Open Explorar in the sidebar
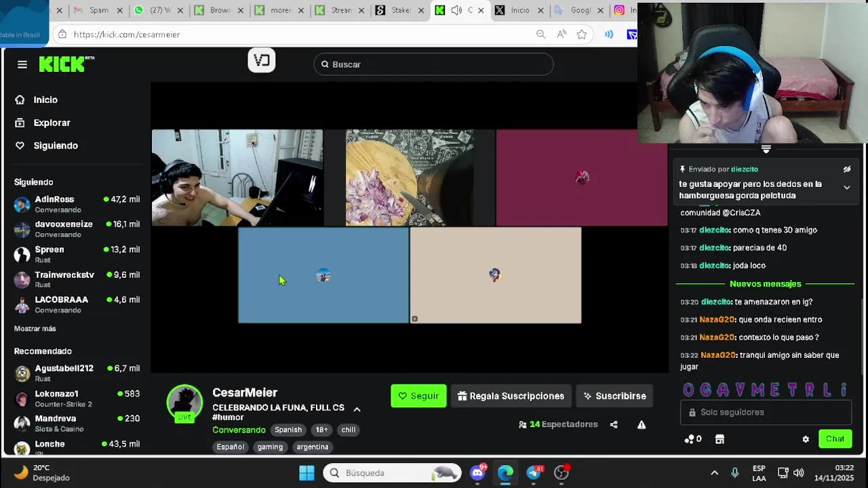 pos(52,123)
